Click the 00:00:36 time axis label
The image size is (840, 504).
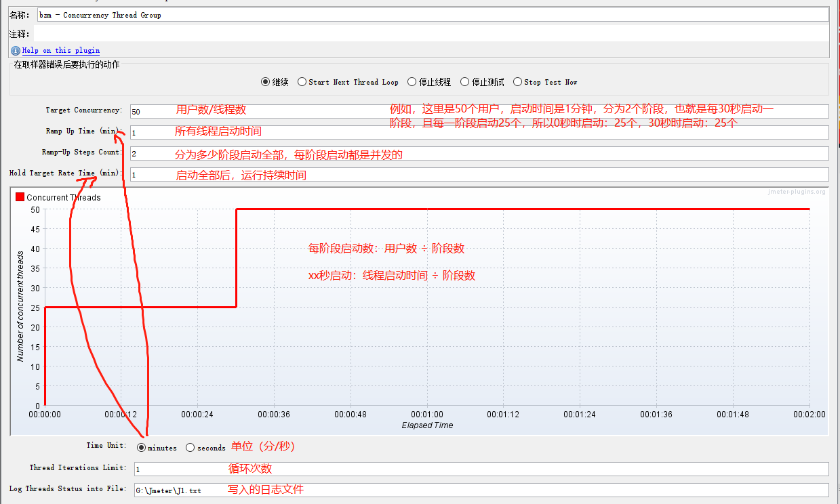click(x=273, y=414)
